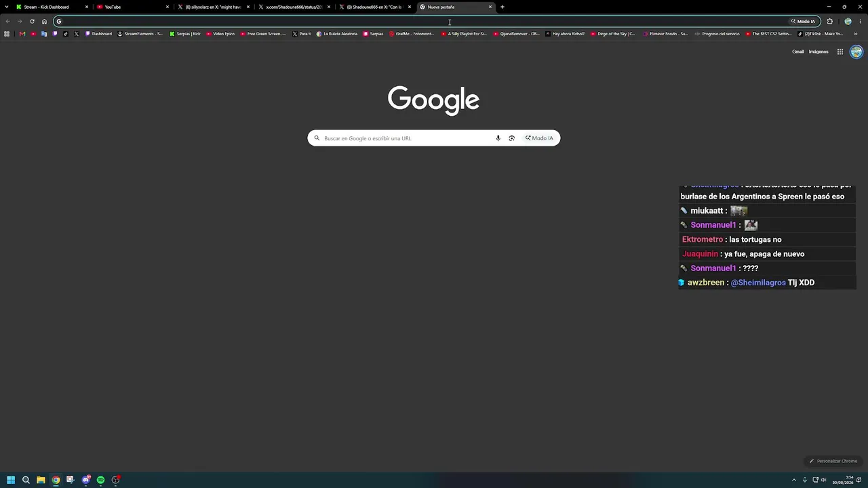The height and width of the screenshot is (488, 868).
Task: Open the Google apps grid
Action: 840,52
